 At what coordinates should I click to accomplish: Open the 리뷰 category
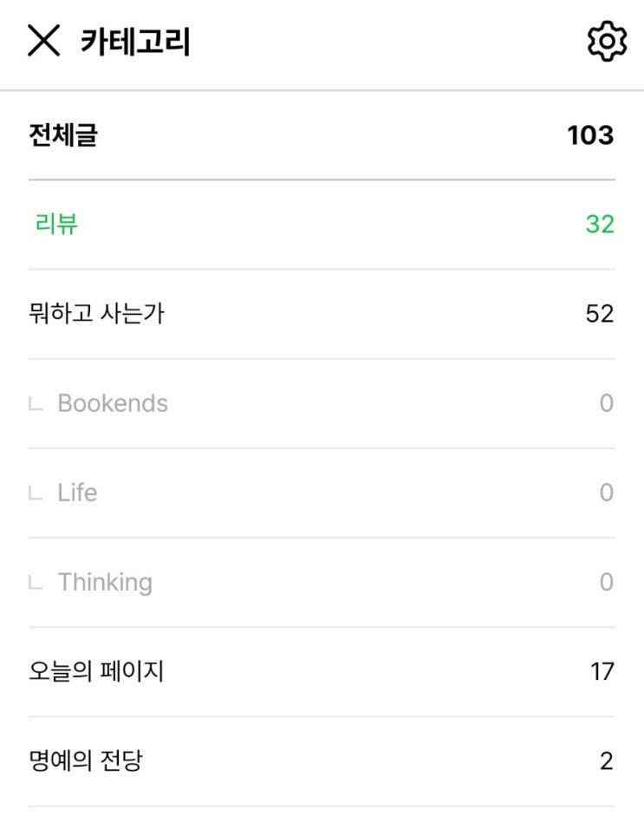point(57,225)
